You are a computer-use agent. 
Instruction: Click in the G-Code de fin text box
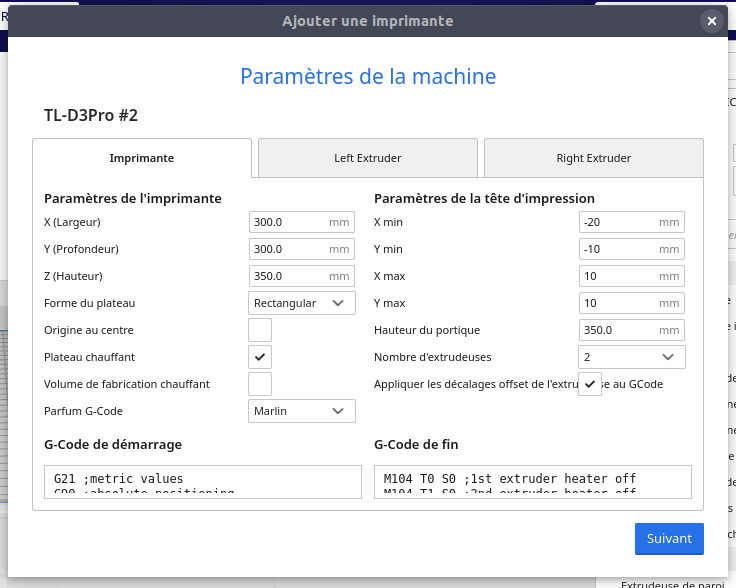(x=532, y=481)
